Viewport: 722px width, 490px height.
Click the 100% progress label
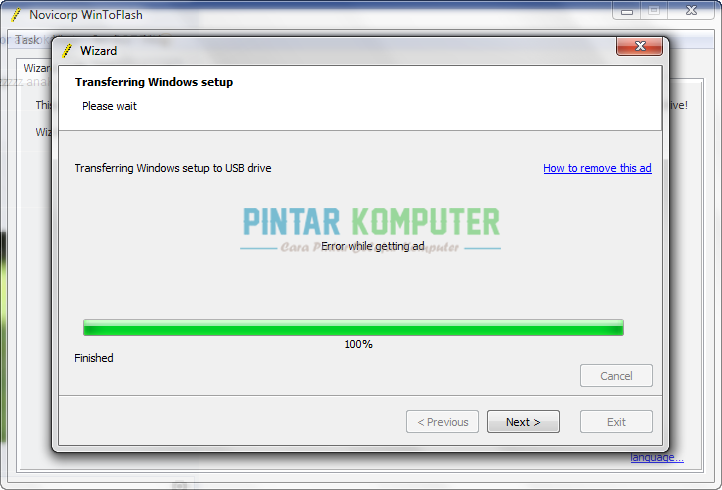coord(358,344)
